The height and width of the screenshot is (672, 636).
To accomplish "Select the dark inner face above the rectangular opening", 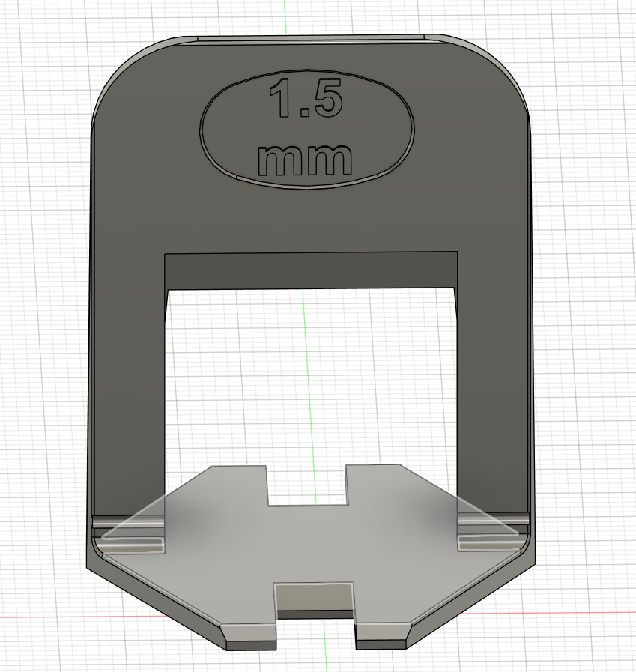I will 311,270.
